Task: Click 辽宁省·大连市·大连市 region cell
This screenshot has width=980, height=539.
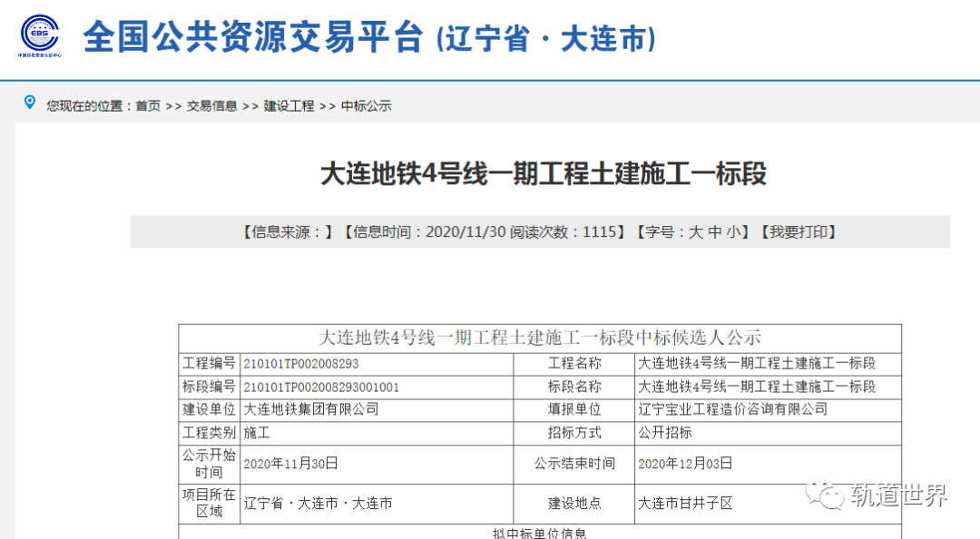Action: [377, 504]
